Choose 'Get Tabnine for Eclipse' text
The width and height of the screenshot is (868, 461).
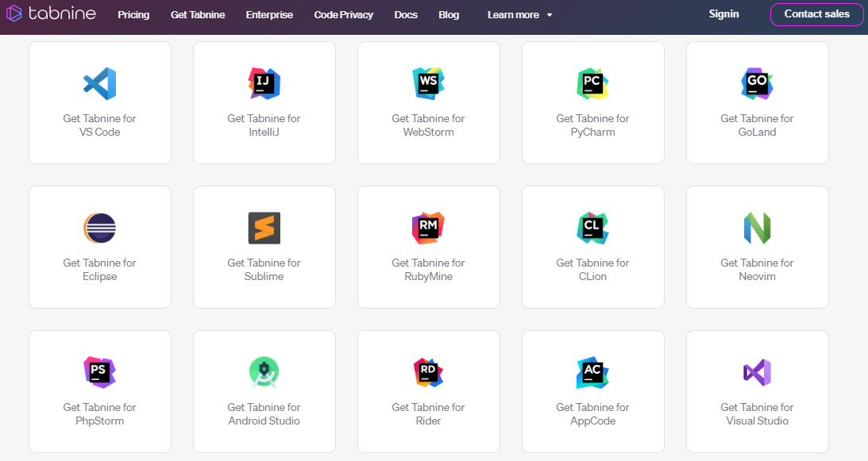99,270
